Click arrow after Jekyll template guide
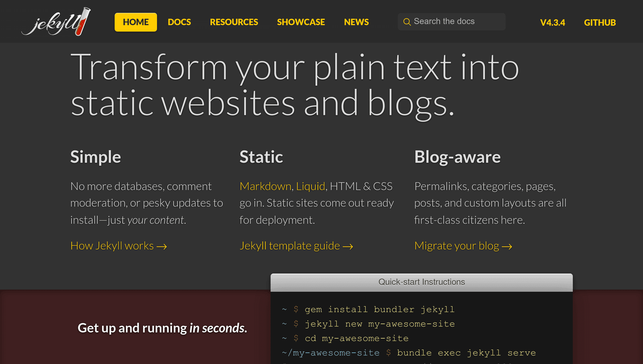Viewport: 643px width, 364px height. pyautogui.click(x=348, y=247)
